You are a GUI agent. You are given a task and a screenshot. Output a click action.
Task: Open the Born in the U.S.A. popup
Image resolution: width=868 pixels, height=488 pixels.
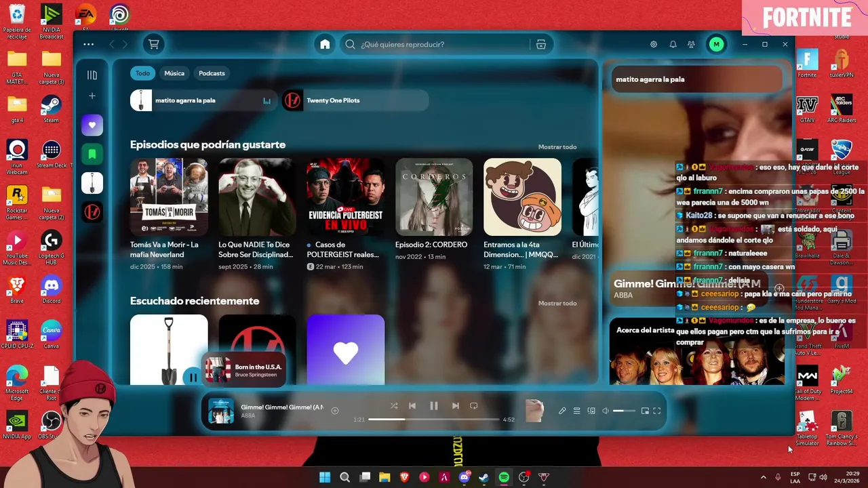(x=243, y=370)
